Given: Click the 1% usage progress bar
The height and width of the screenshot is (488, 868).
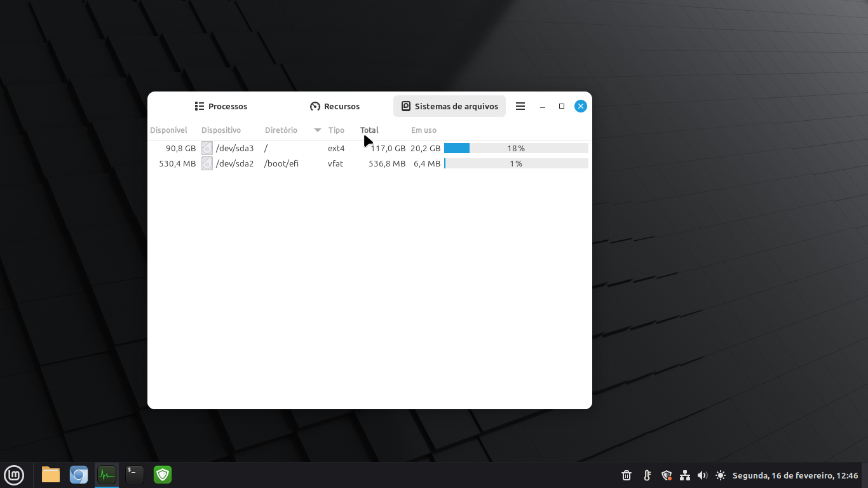Looking at the screenshot, I should pos(516,163).
